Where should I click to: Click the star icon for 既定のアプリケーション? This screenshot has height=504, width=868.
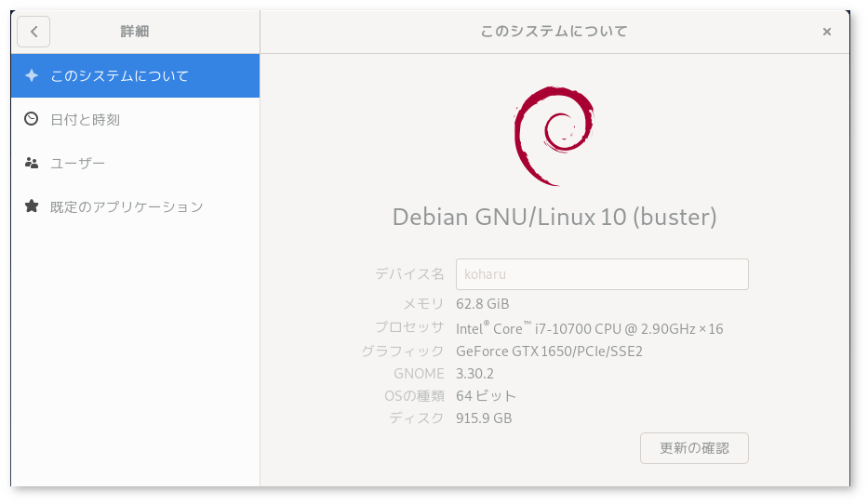pos(32,206)
